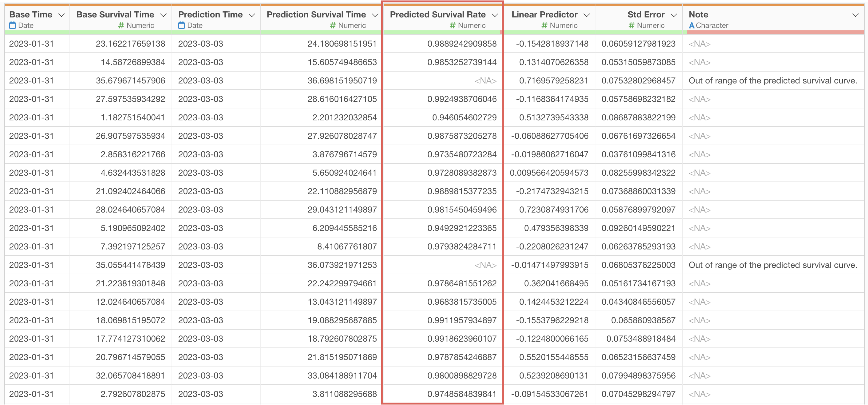Click Std Error value 0.065880938567
Screen dimensions: 868x405
coord(643,320)
